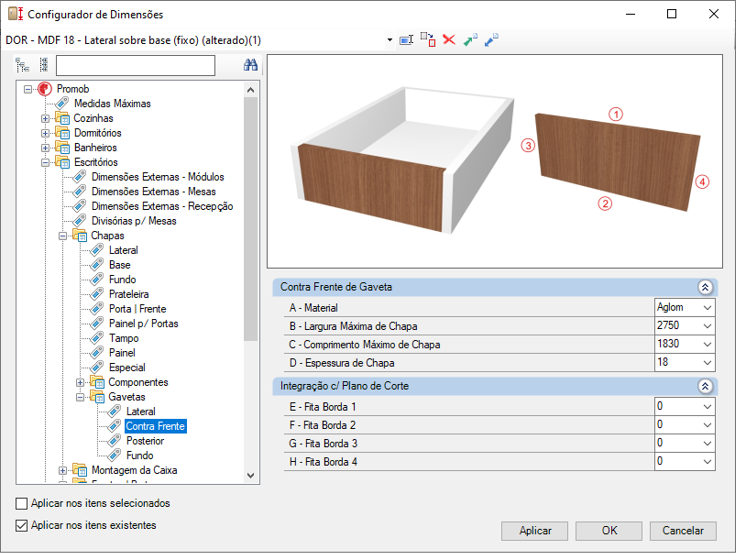Viewport: 746px width, 560px height.
Task: Click the expand all tree nodes icon
Action: point(22,65)
